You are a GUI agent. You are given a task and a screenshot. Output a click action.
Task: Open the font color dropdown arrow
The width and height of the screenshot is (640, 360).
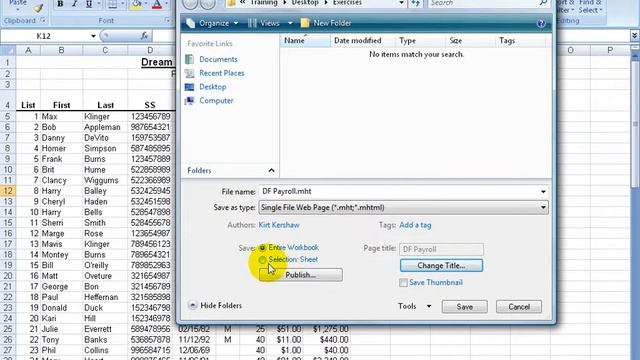tap(166, 4)
